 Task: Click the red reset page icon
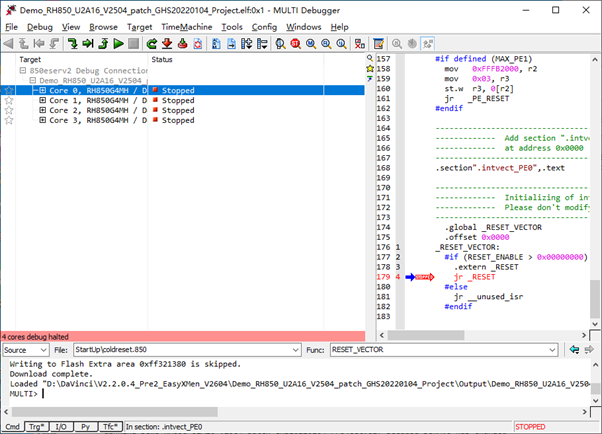tap(198, 43)
